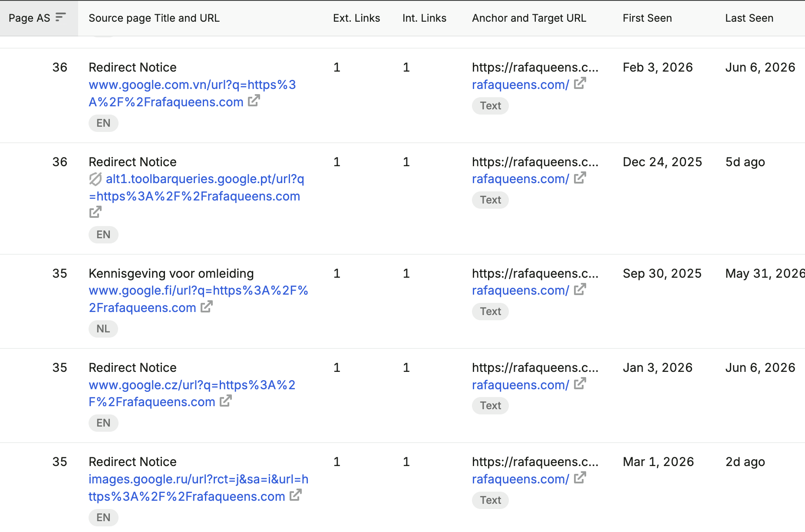Open www.google.fi redirect source link
Image resolution: width=805 pixels, height=532 pixels.
coord(198,299)
